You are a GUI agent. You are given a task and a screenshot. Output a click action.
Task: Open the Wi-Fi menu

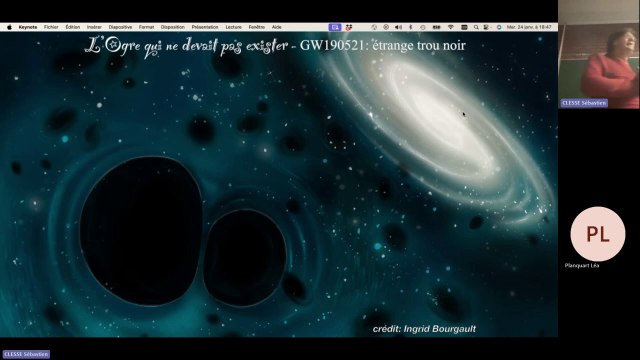(x=451, y=27)
